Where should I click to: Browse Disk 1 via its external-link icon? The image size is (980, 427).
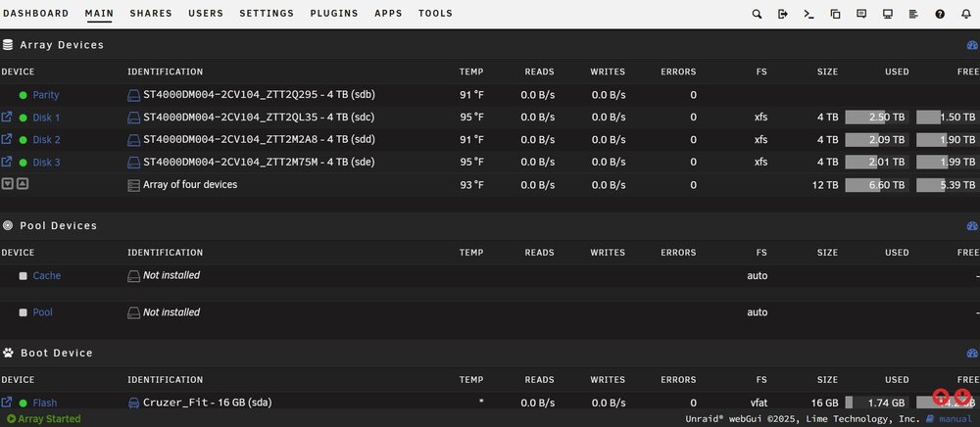pos(7,117)
